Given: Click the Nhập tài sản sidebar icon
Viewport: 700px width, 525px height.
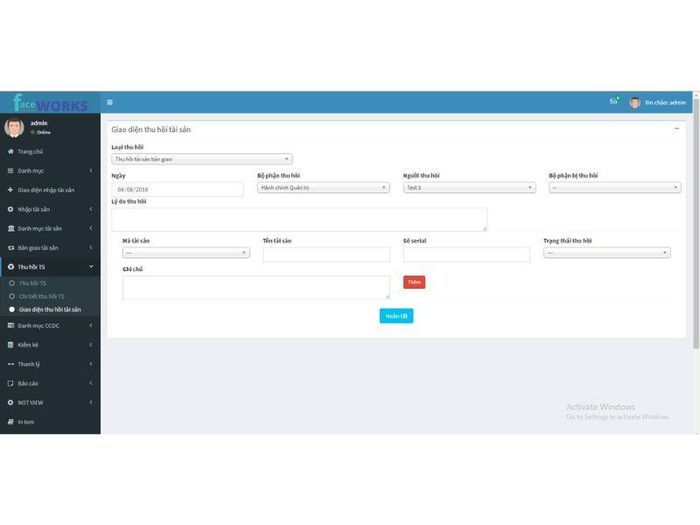Looking at the screenshot, I should click(x=11, y=209).
